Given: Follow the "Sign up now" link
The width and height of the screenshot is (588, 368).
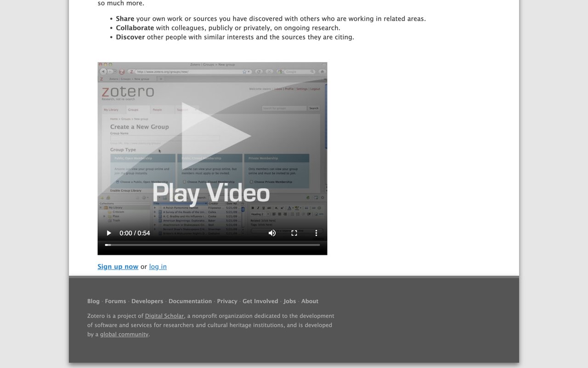Looking at the screenshot, I should [x=118, y=267].
